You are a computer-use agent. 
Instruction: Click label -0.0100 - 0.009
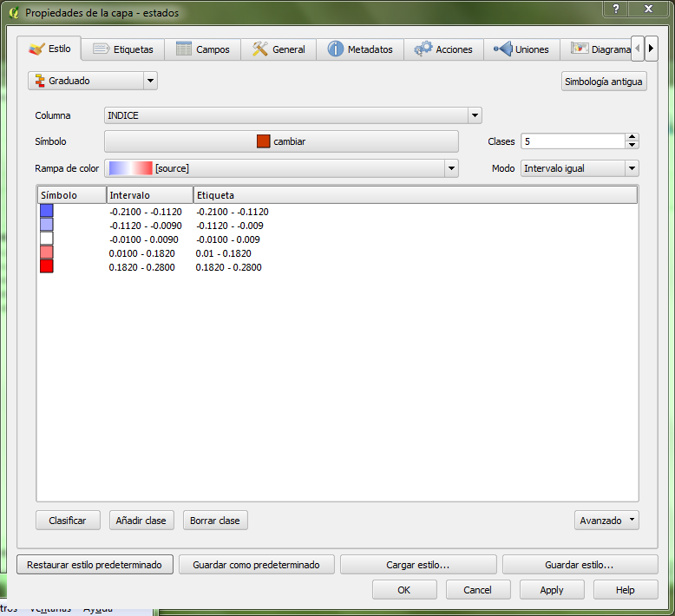click(x=228, y=239)
